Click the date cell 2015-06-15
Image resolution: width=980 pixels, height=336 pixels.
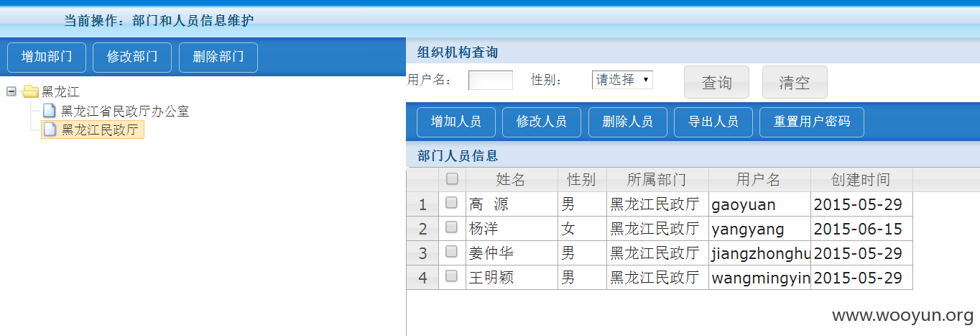pos(861,229)
